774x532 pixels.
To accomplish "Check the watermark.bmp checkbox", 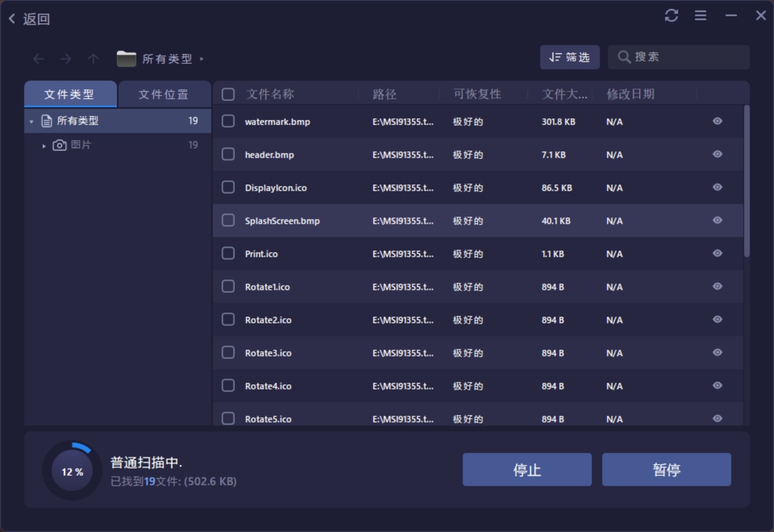I will pos(228,121).
